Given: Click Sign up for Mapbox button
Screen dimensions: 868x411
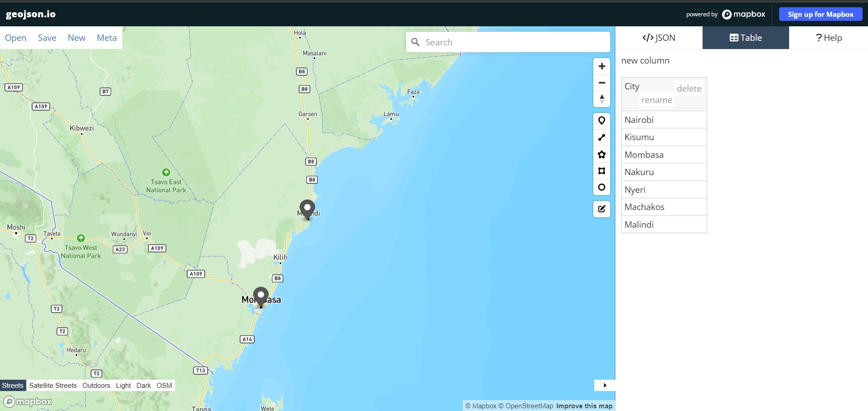Looking at the screenshot, I should 820,14.
